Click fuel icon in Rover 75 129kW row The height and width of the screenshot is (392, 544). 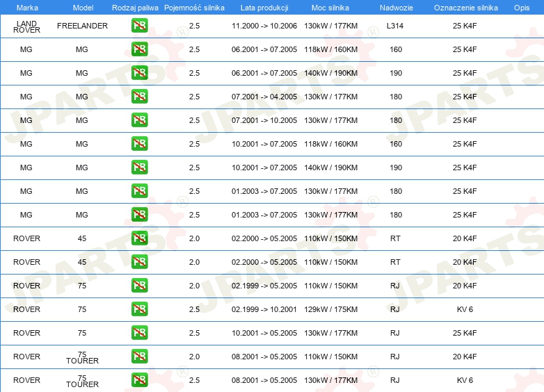(139, 309)
